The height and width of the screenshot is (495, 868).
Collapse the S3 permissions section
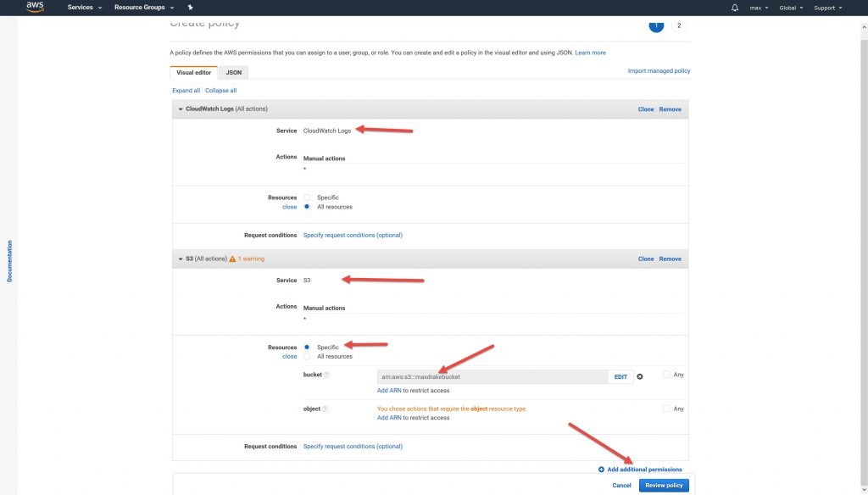[181, 259]
